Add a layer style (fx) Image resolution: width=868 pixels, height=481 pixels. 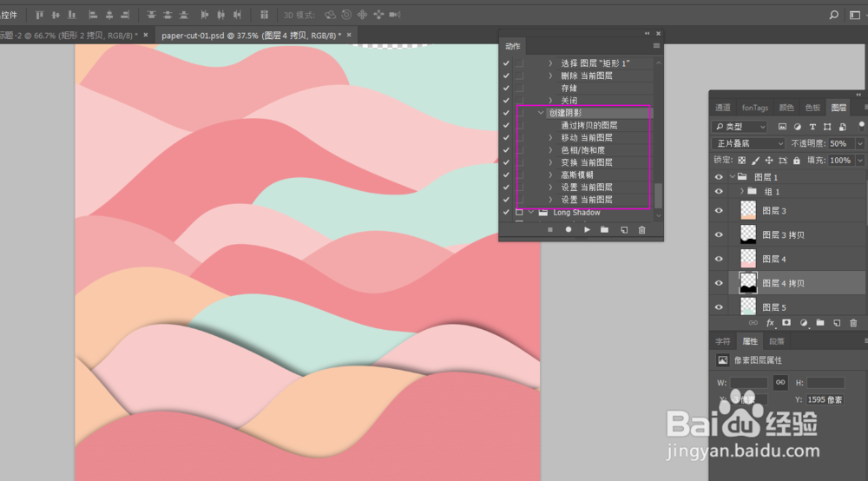(x=770, y=323)
